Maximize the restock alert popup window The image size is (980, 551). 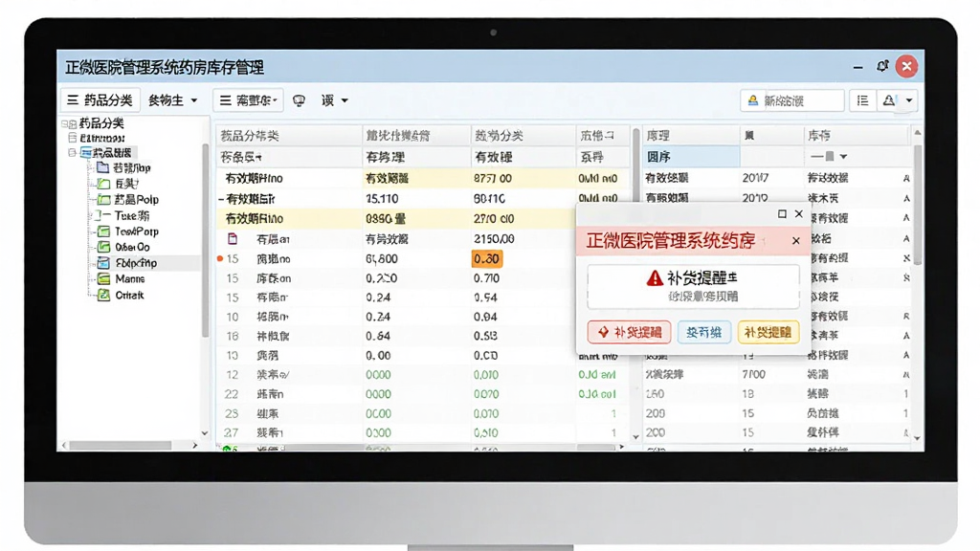[x=782, y=213]
